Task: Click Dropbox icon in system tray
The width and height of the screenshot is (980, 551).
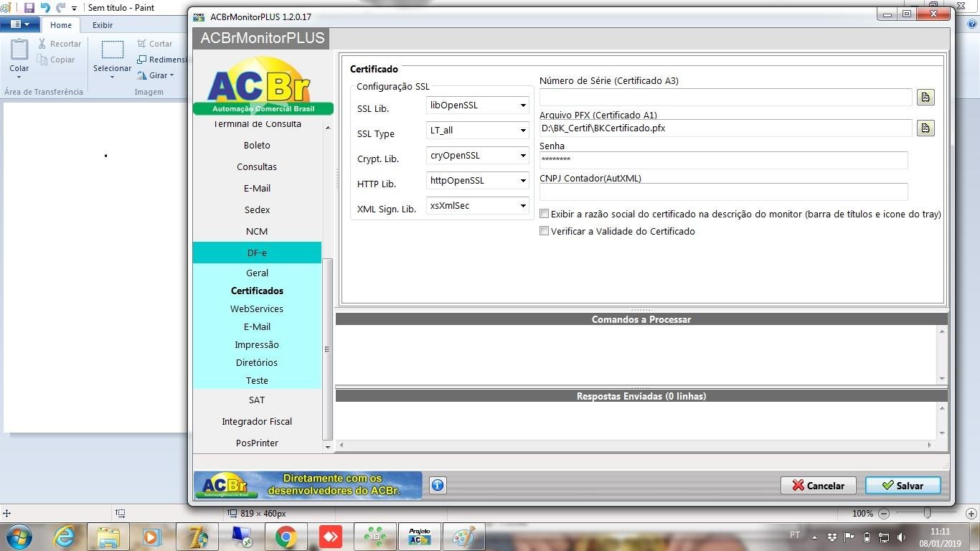Action: click(832, 537)
